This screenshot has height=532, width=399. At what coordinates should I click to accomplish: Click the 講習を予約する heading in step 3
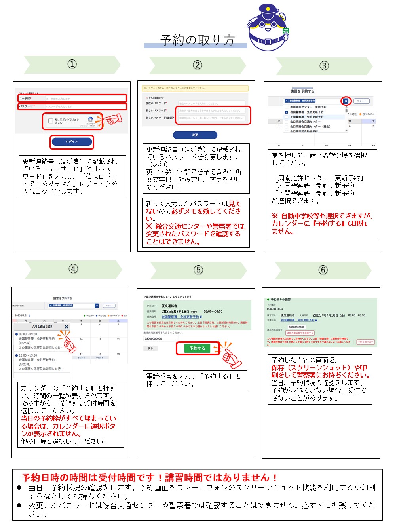[x=302, y=91]
